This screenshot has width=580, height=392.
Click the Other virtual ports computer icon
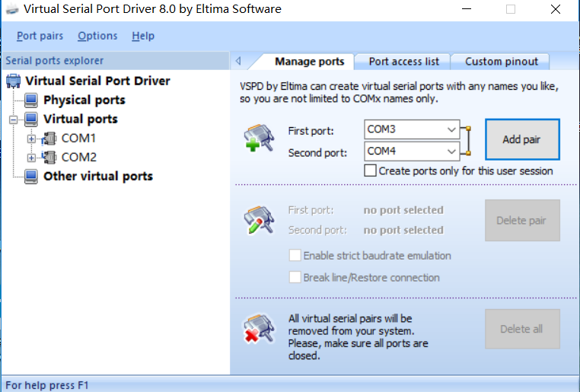[x=31, y=177]
